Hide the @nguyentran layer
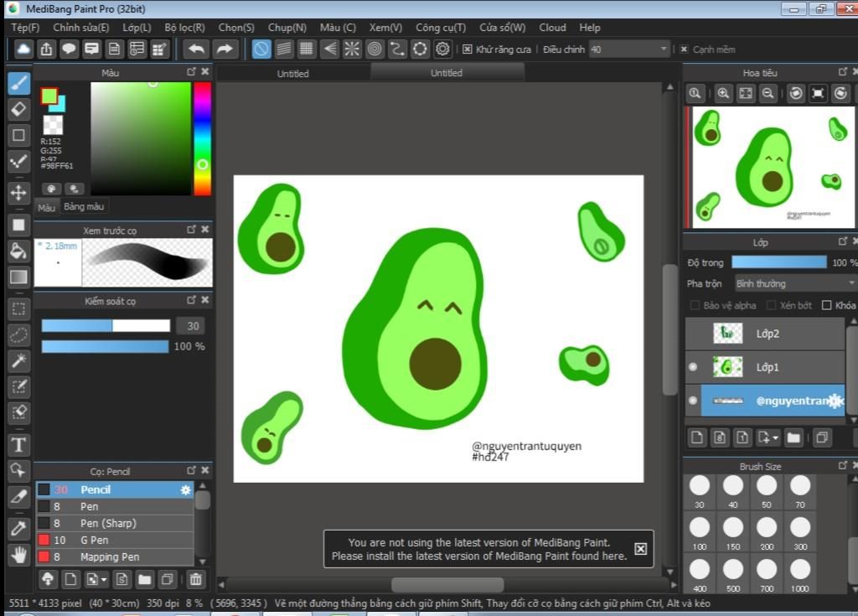The width and height of the screenshot is (858, 616). click(x=693, y=401)
